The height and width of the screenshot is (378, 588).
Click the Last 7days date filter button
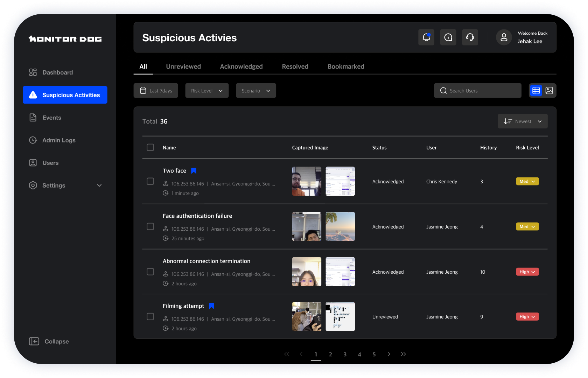point(156,91)
